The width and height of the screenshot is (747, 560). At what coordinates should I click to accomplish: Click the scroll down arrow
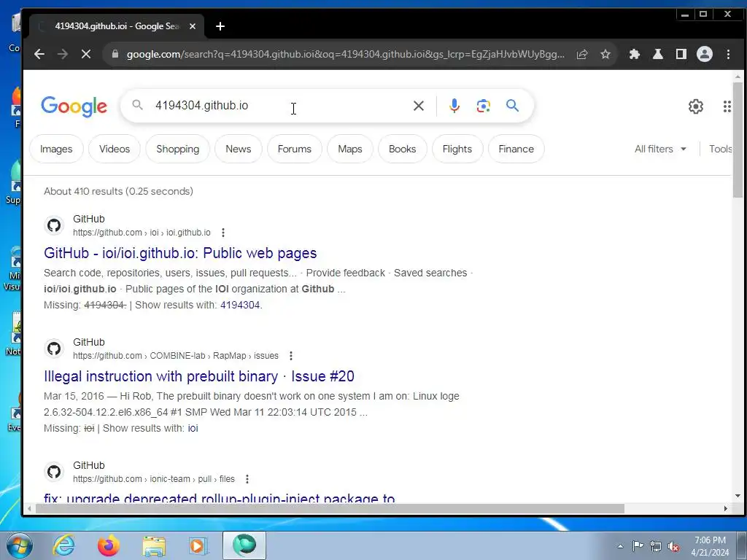click(x=738, y=496)
